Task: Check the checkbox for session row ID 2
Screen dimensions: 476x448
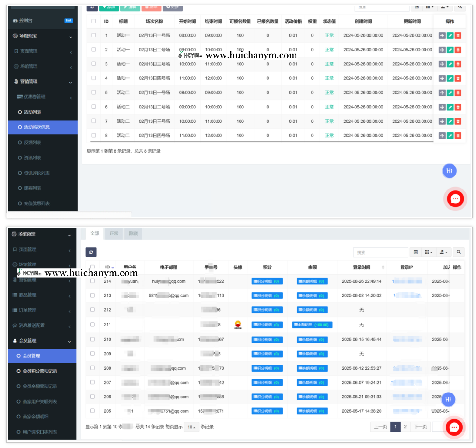Action: pos(93,49)
